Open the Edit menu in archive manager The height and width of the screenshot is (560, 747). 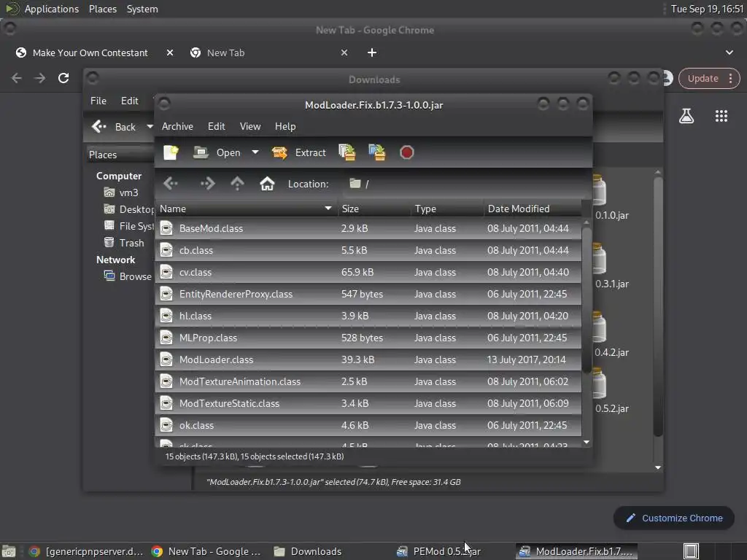[x=216, y=126]
